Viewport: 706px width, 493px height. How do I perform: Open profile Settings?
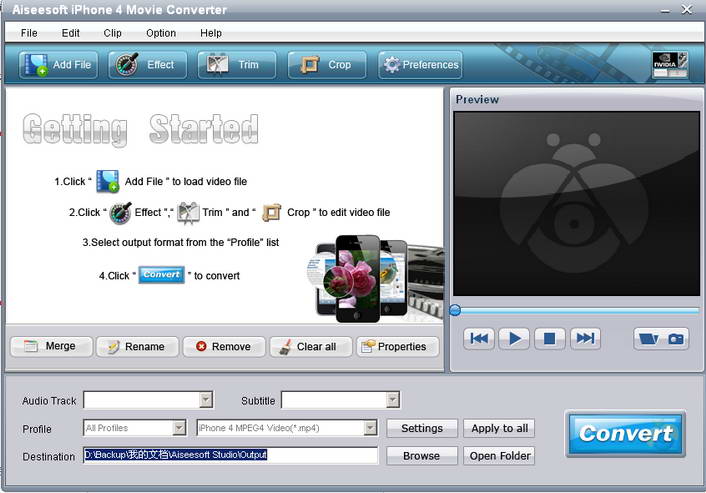coord(422,428)
